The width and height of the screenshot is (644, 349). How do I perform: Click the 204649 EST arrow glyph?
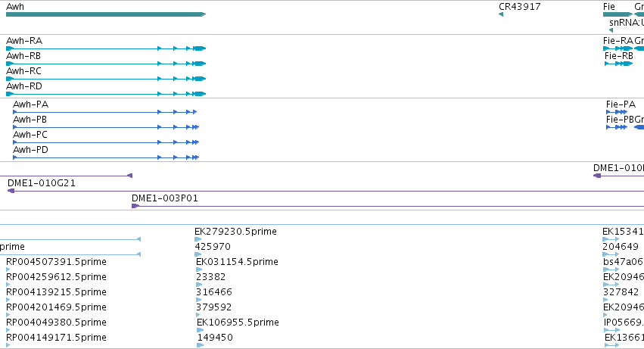click(611, 254)
